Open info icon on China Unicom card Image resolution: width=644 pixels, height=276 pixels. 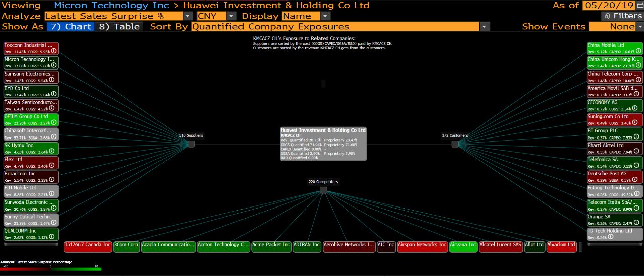(638, 65)
